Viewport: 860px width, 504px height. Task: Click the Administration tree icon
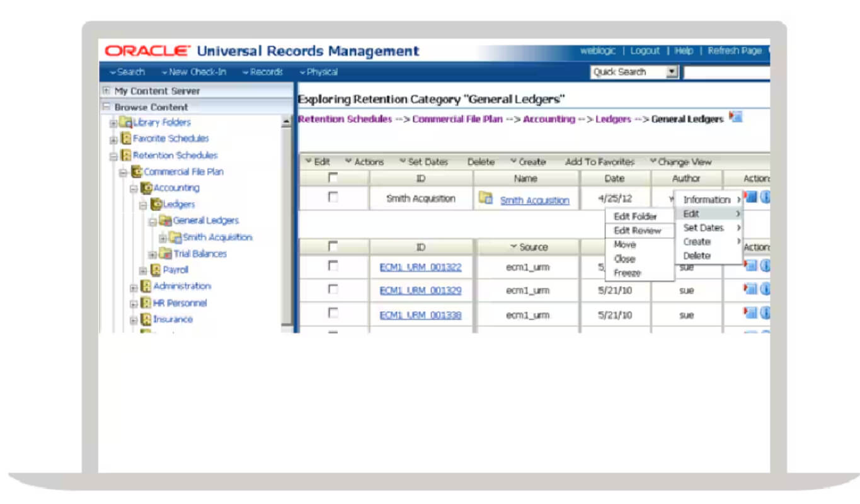tap(146, 287)
